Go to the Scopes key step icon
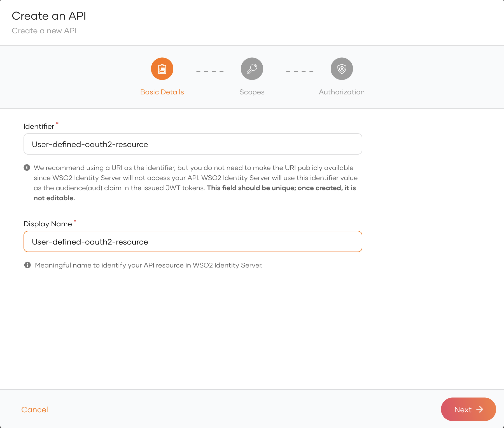504x428 pixels. [252, 69]
